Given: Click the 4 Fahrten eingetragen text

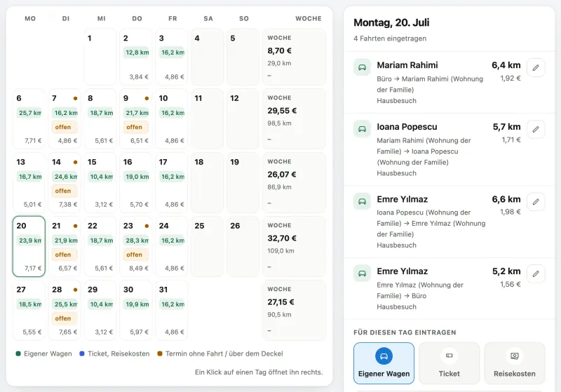Looking at the screenshot, I should [x=390, y=39].
